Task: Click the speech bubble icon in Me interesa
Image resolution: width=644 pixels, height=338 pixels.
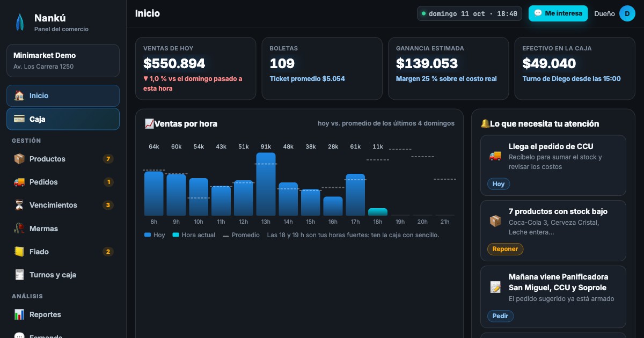Action: point(538,13)
